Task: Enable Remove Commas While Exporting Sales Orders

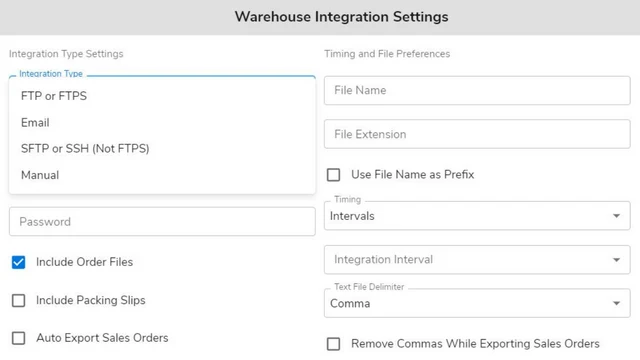Action: point(333,344)
